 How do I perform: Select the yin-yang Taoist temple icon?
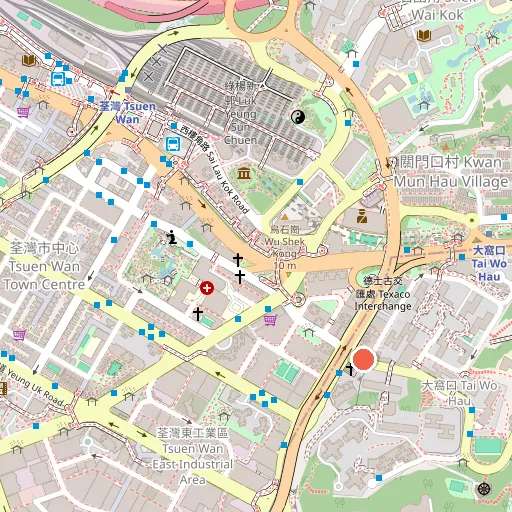coord(298,117)
